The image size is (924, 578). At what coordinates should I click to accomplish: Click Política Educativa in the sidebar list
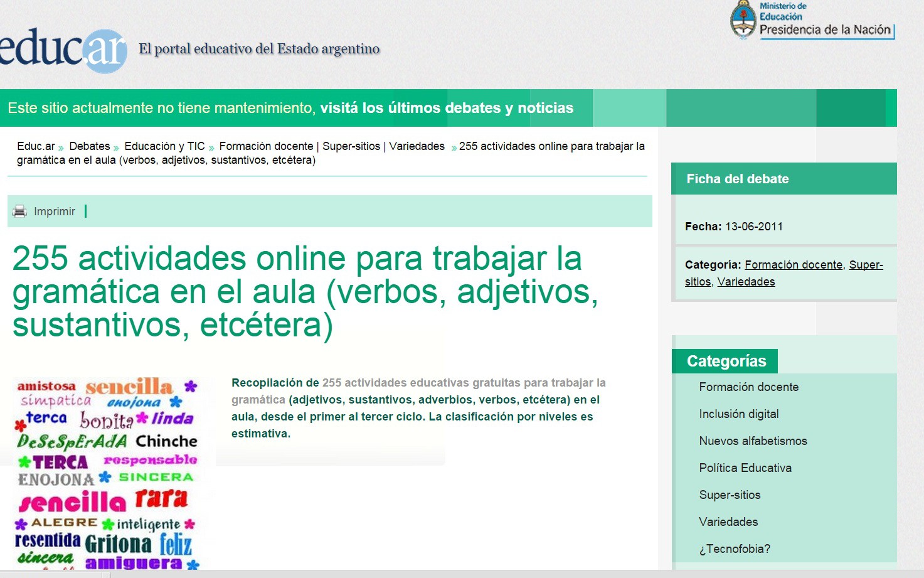(745, 468)
